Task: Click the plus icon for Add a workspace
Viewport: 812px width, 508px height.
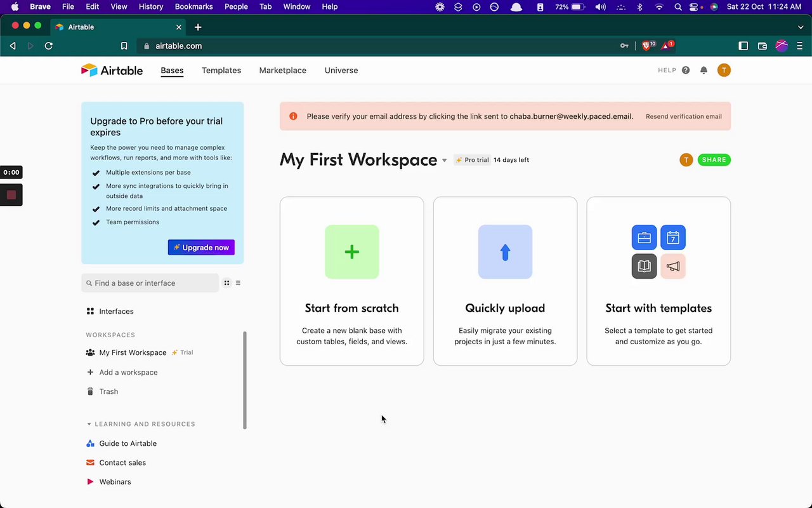Action: click(x=90, y=372)
